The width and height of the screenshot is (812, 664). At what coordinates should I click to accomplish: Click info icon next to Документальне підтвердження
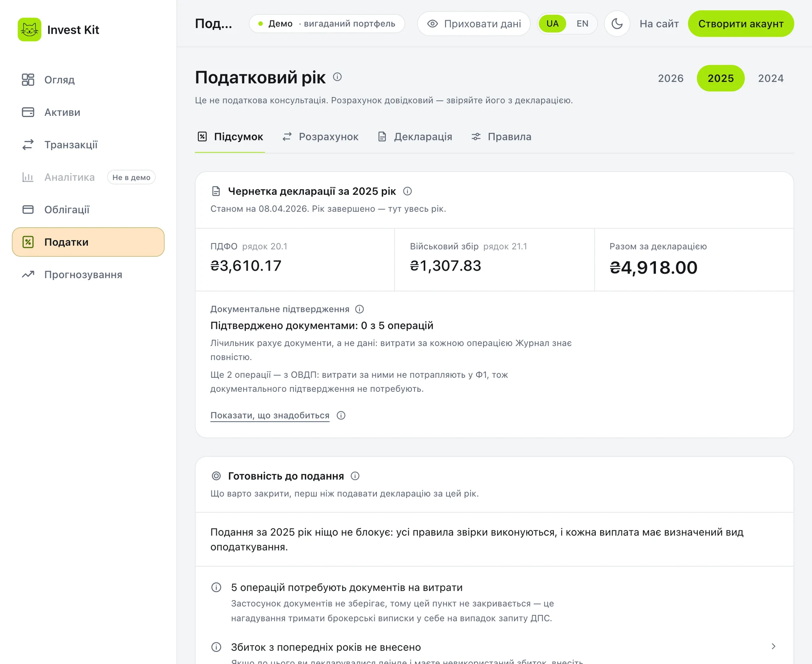(359, 309)
